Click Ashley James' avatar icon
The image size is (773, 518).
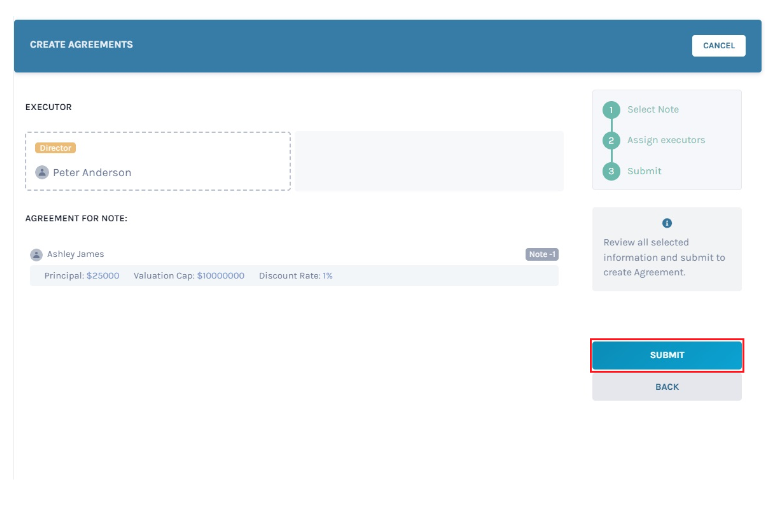point(36,254)
